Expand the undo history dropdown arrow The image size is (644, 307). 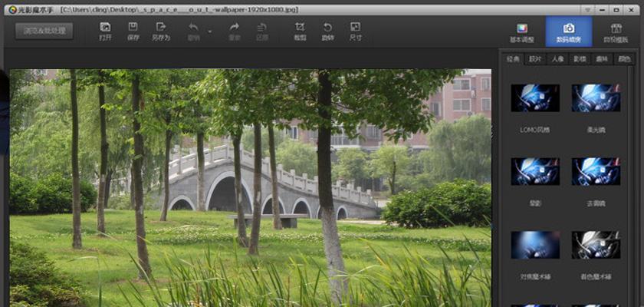(x=210, y=31)
